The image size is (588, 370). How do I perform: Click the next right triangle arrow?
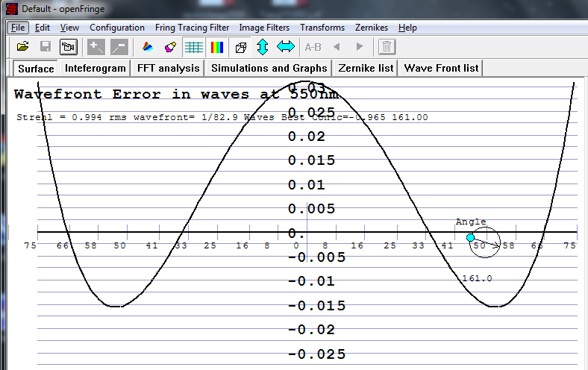[x=360, y=47]
